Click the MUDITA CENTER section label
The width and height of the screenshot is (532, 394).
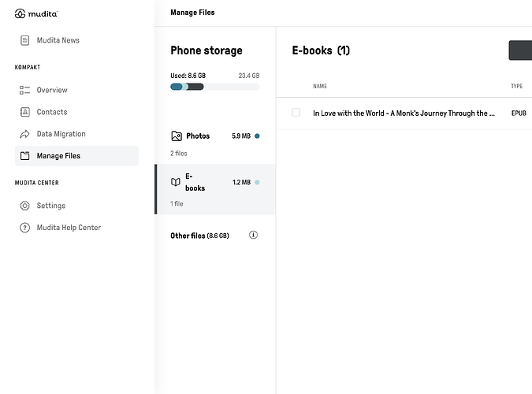[36, 183]
